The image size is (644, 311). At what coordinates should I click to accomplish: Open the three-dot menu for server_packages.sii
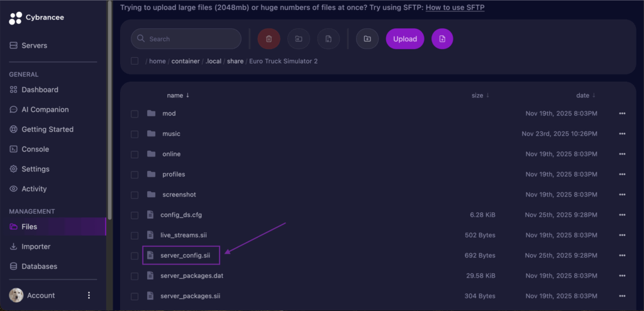click(x=622, y=296)
